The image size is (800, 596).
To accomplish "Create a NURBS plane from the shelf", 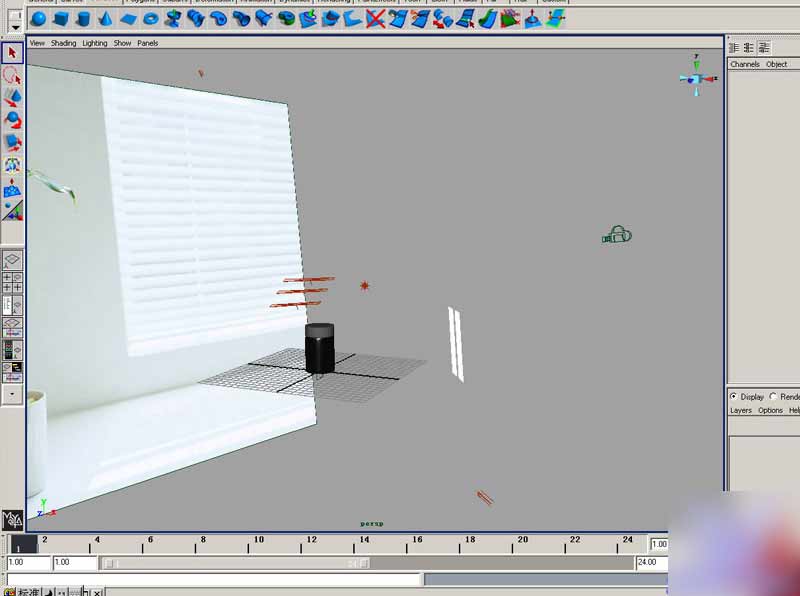I will pyautogui.click(x=128, y=19).
